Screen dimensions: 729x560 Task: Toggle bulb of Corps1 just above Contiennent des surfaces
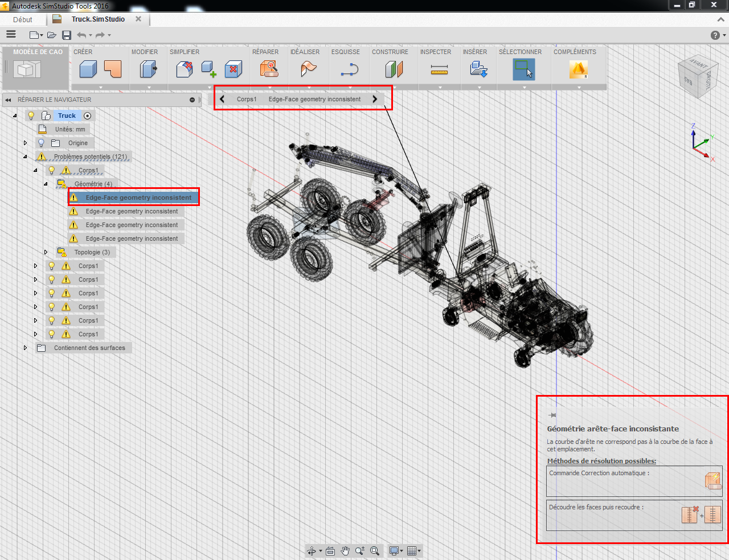coord(52,334)
